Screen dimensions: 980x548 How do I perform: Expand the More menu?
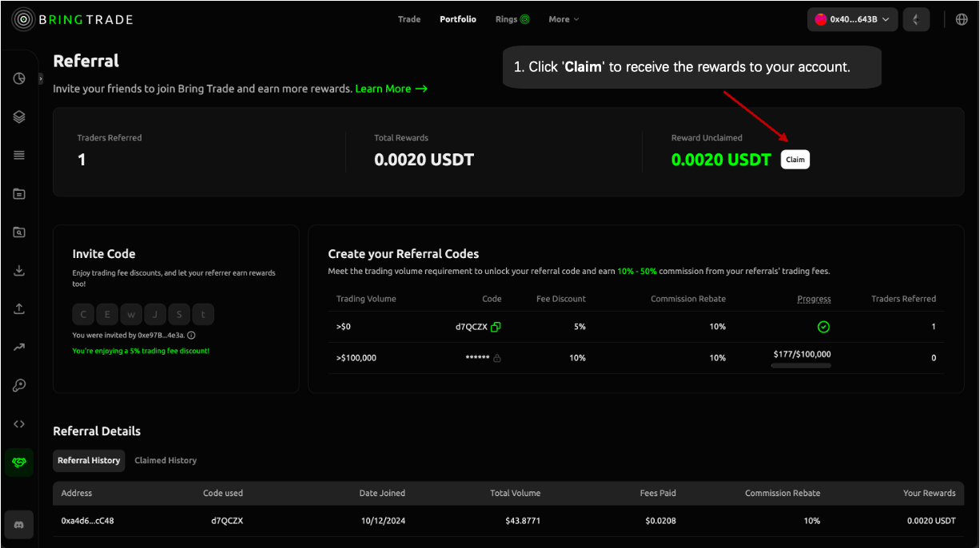[564, 19]
